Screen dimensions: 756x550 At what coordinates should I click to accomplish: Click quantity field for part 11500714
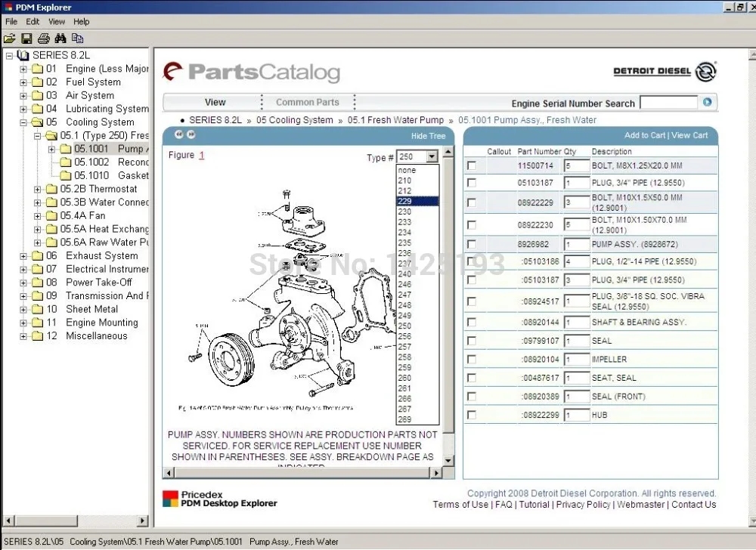pyautogui.click(x=577, y=165)
